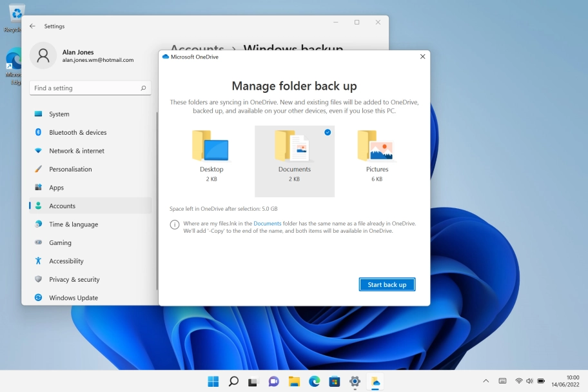
Task: Launch Microsoft Edge from the taskbar
Action: (x=314, y=381)
